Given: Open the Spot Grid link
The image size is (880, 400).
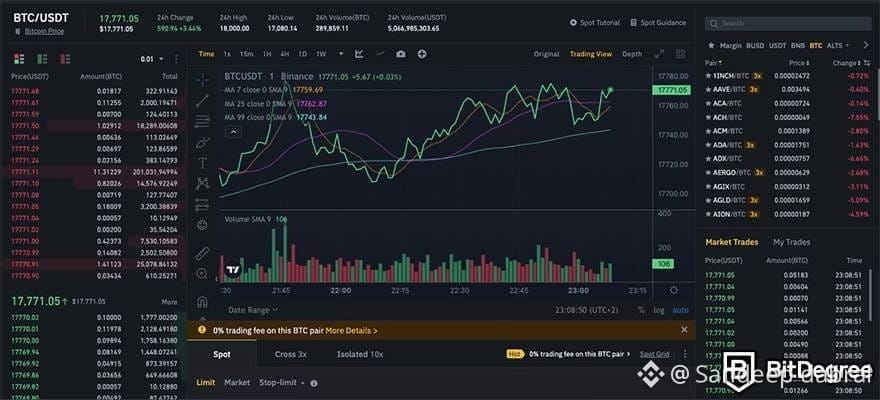Looking at the screenshot, I should click(x=654, y=354).
